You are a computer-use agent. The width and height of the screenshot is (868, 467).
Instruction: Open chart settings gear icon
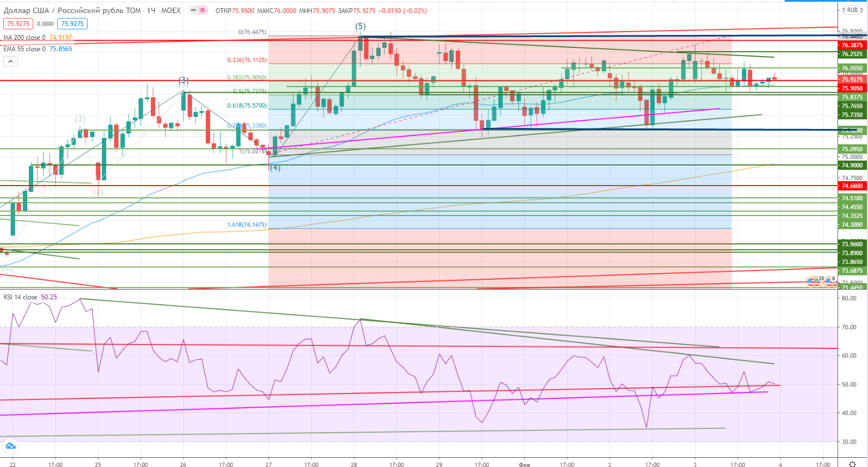(x=852, y=464)
